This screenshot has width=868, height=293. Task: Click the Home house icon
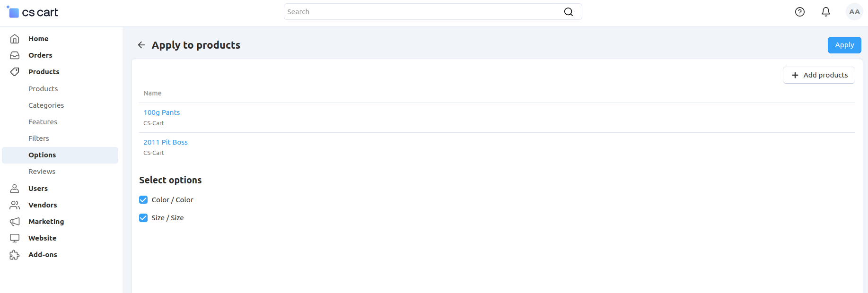click(15, 39)
